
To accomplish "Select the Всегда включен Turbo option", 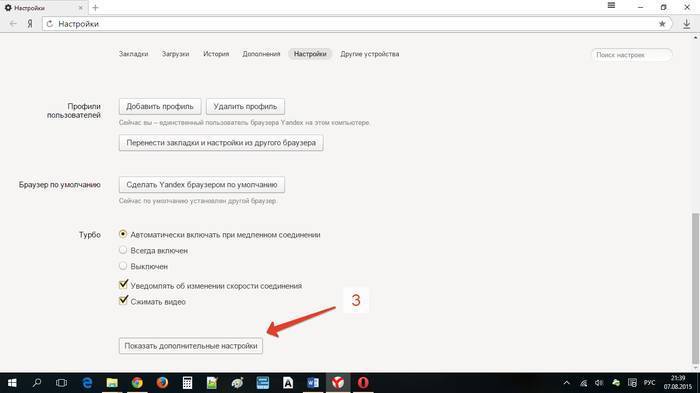I will pyautogui.click(x=123, y=250).
